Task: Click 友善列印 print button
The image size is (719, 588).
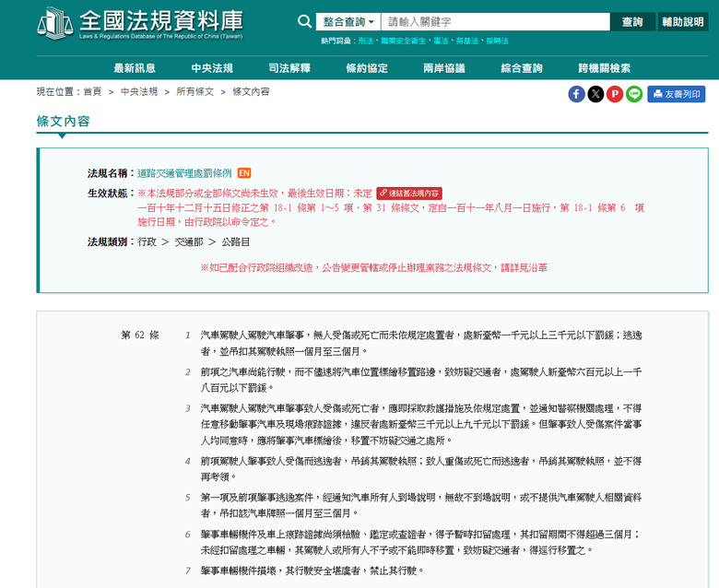Action: tap(677, 94)
